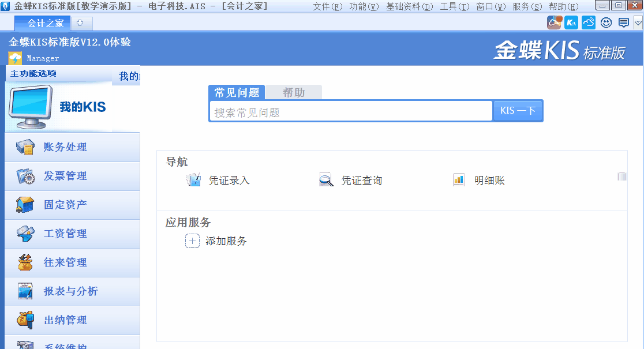Click the 添加服务 link text
The height and width of the screenshot is (349, 644).
[226, 241]
